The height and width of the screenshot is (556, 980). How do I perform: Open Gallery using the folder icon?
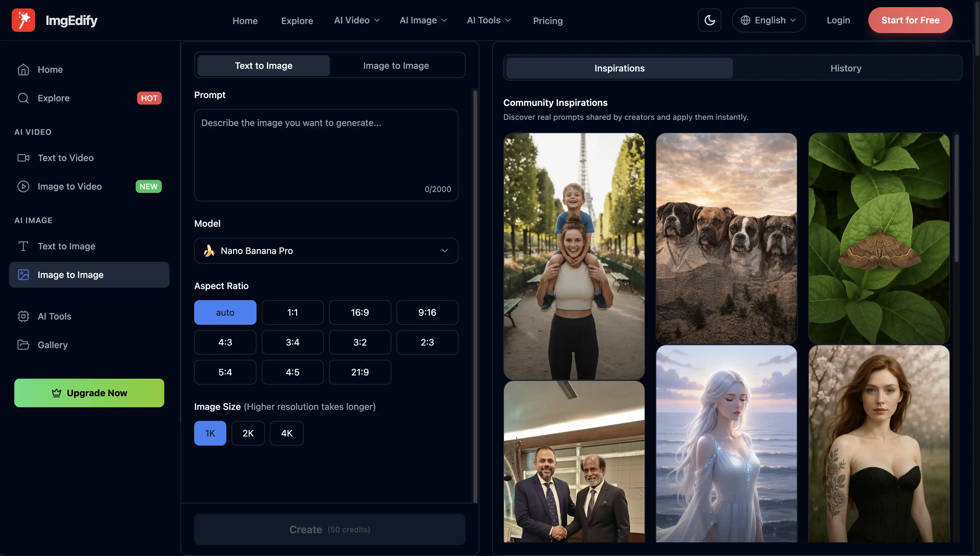click(x=23, y=345)
